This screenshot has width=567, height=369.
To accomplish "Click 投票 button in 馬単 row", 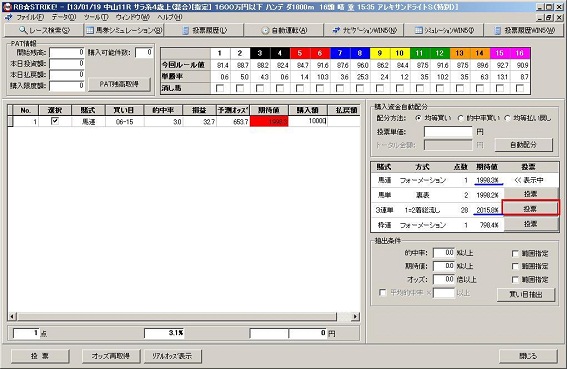I will (530, 195).
